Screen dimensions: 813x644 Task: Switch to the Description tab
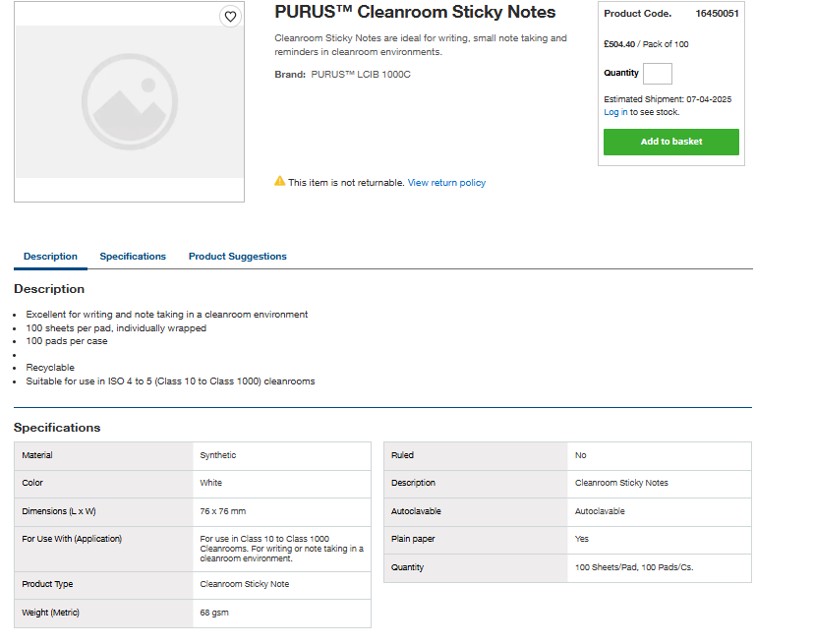(x=50, y=257)
